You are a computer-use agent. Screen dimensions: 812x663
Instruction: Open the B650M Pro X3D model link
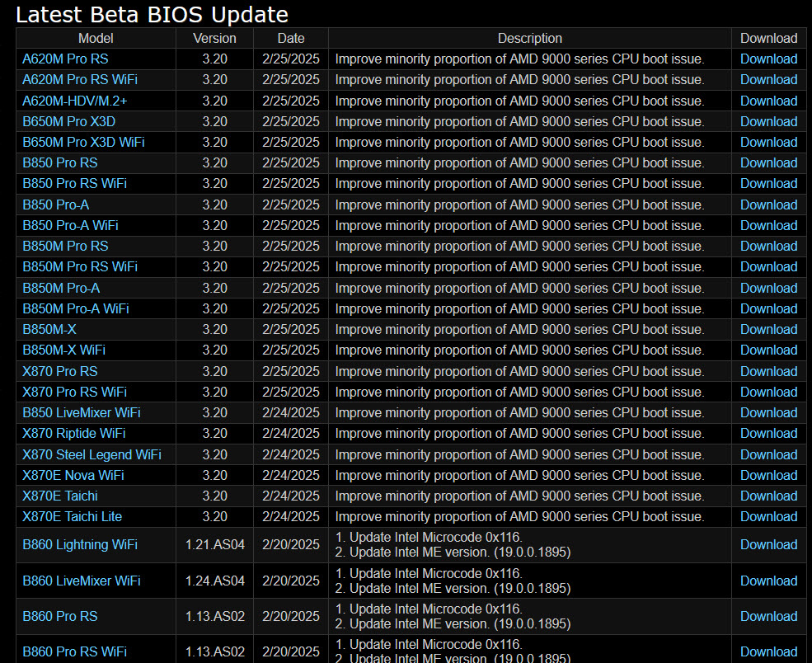pyautogui.click(x=69, y=122)
